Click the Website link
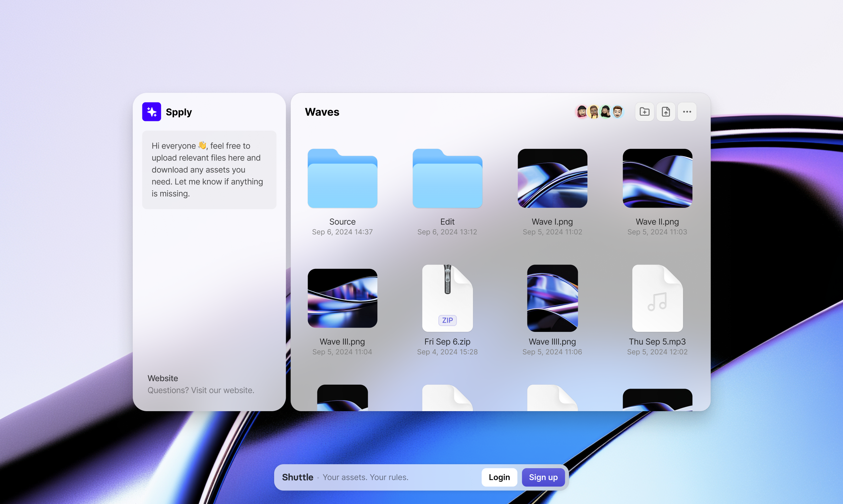843x504 pixels. click(x=163, y=378)
